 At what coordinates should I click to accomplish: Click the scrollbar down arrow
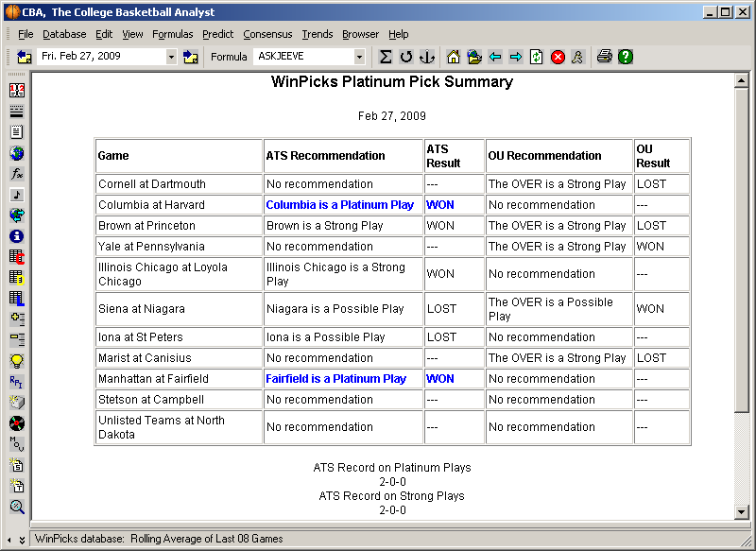coord(742,512)
